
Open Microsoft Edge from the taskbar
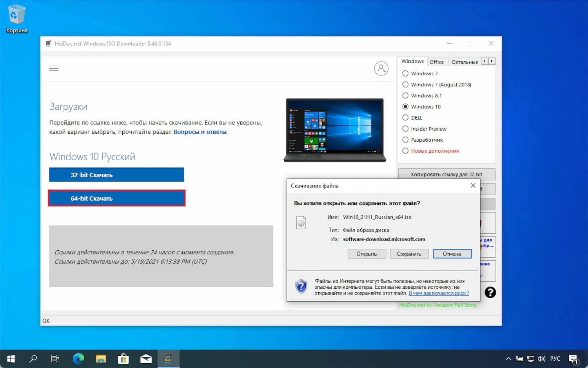click(x=78, y=358)
